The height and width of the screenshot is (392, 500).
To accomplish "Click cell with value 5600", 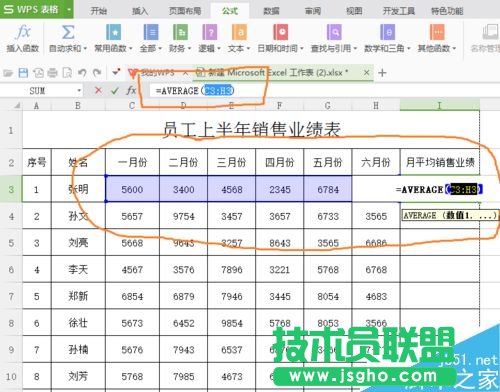I will pos(132,189).
